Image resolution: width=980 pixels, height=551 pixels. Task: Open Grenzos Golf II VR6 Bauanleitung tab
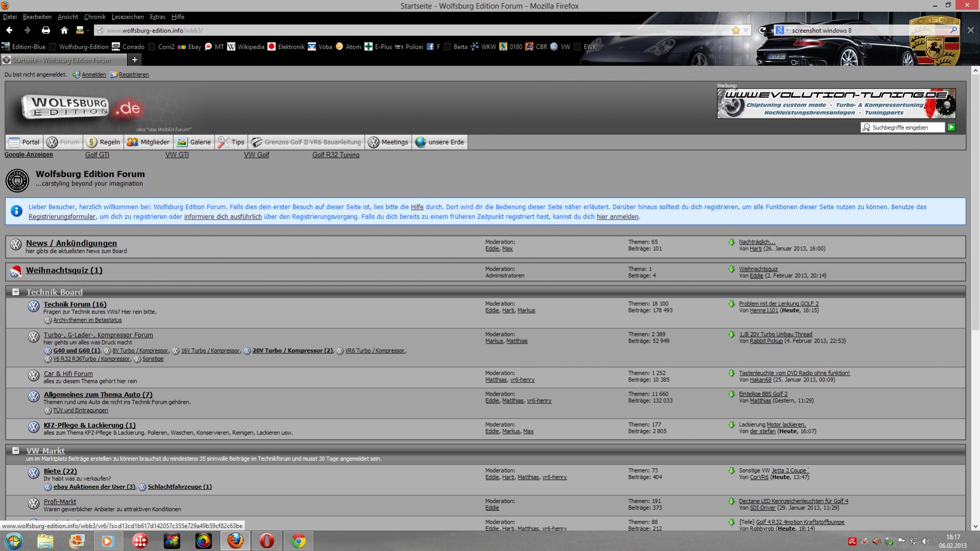pos(306,142)
